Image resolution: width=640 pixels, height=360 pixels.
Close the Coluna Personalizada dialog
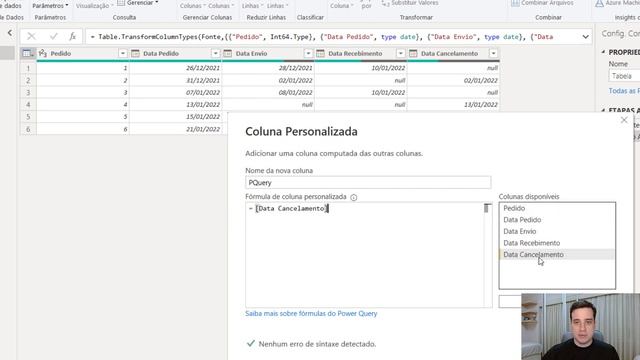tap(624, 120)
